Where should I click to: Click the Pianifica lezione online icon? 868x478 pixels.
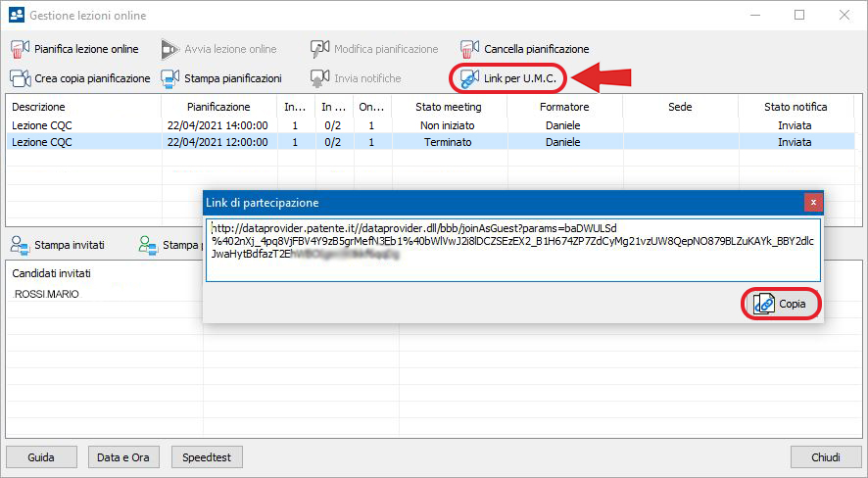click(21, 49)
